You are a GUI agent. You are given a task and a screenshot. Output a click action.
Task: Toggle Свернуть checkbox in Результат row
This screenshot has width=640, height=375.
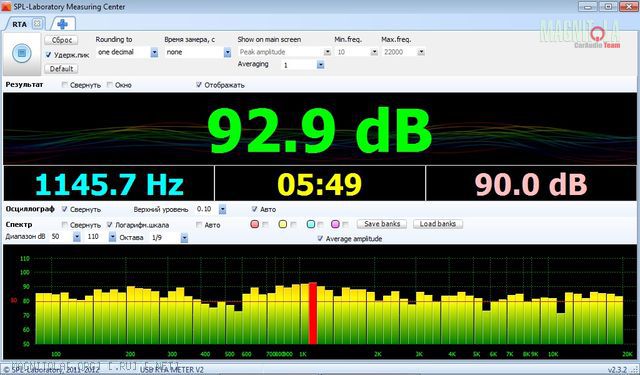pos(64,85)
